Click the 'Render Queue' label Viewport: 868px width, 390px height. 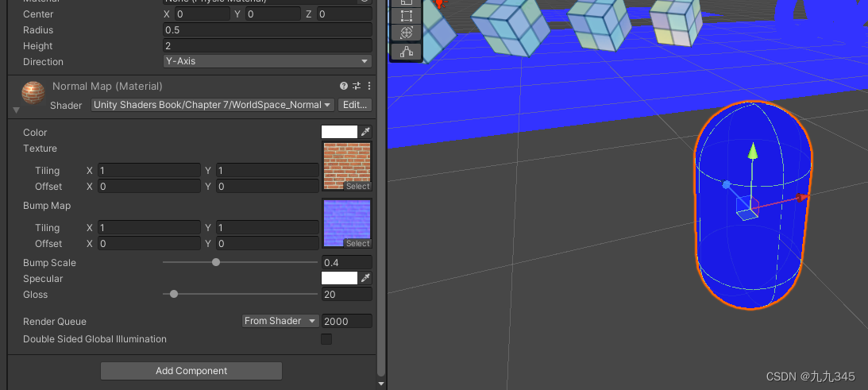pyautogui.click(x=55, y=322)
